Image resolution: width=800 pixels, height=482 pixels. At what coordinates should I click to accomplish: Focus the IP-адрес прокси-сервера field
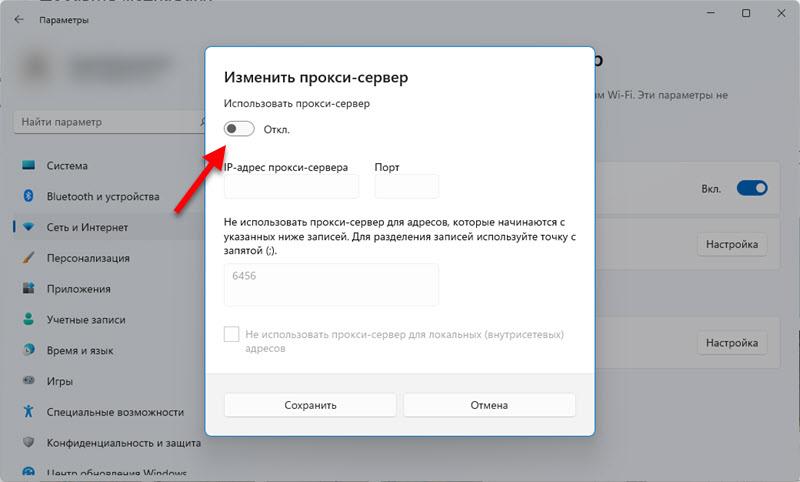tap(291, 186)
